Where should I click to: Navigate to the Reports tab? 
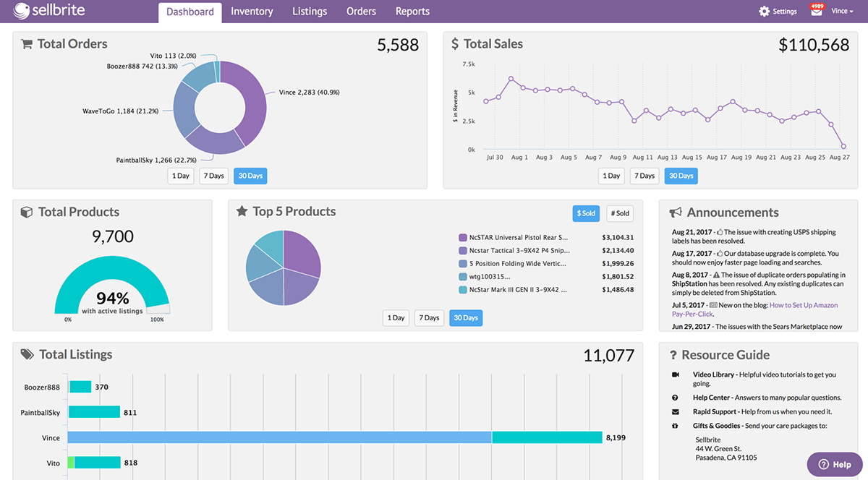(x=412, y=12)
